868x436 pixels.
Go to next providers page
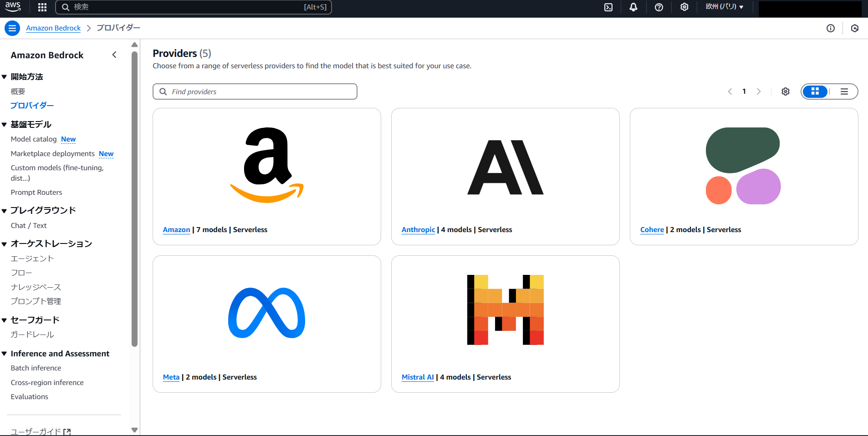point(759,91)
